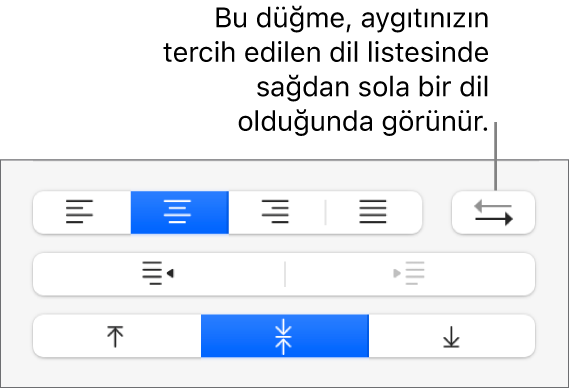Align text to the left

(82, 212)
